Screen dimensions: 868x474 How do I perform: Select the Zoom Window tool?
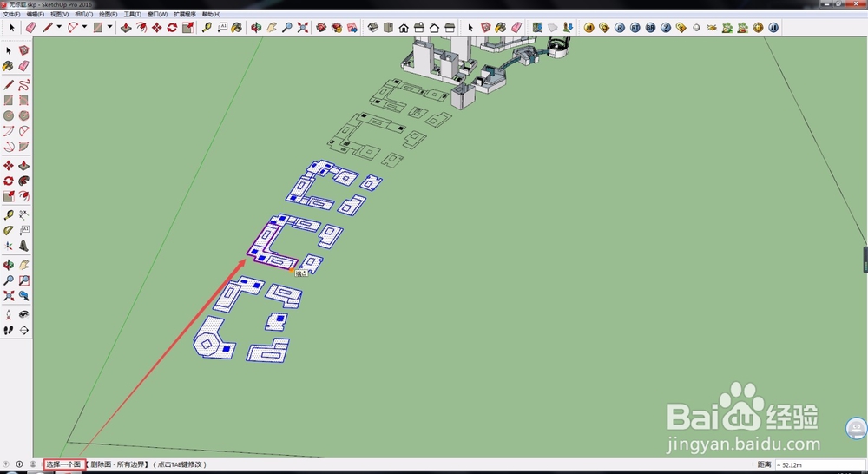(23, 280)
